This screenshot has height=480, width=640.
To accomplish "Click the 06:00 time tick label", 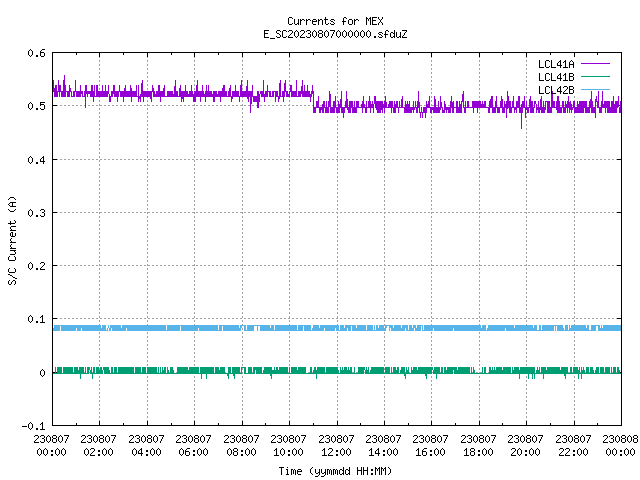I will (193, 452).
